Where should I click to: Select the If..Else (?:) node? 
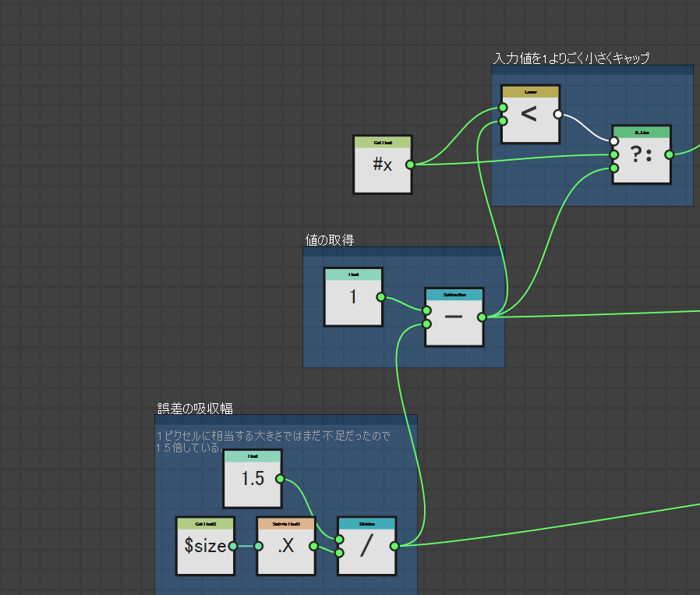[x=642, y=158]
